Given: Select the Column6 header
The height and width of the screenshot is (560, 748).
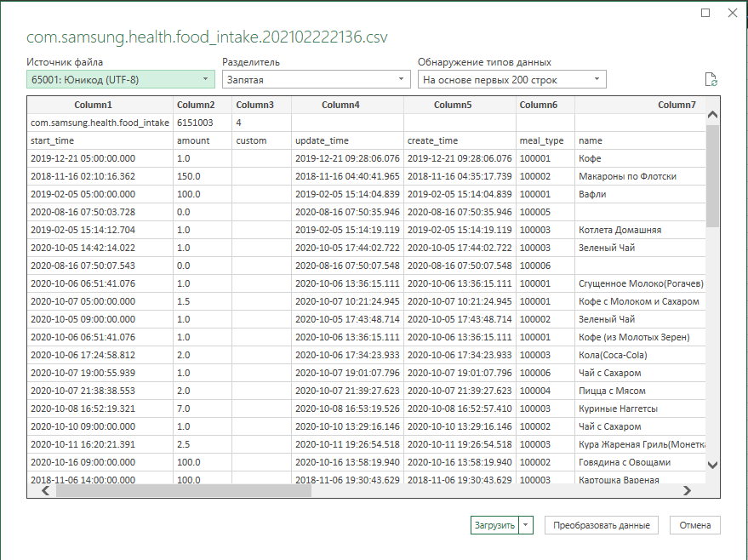Looking at the screenshot, I should pos(545,105).
